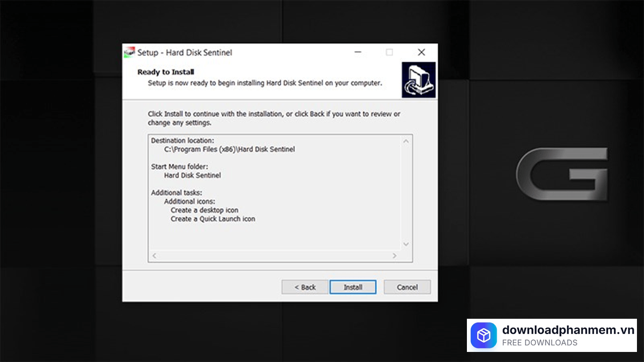The height and width of the screenshot is (362, 644).
Task: Go back with the < Back button
Action: [x=305, y=287]
